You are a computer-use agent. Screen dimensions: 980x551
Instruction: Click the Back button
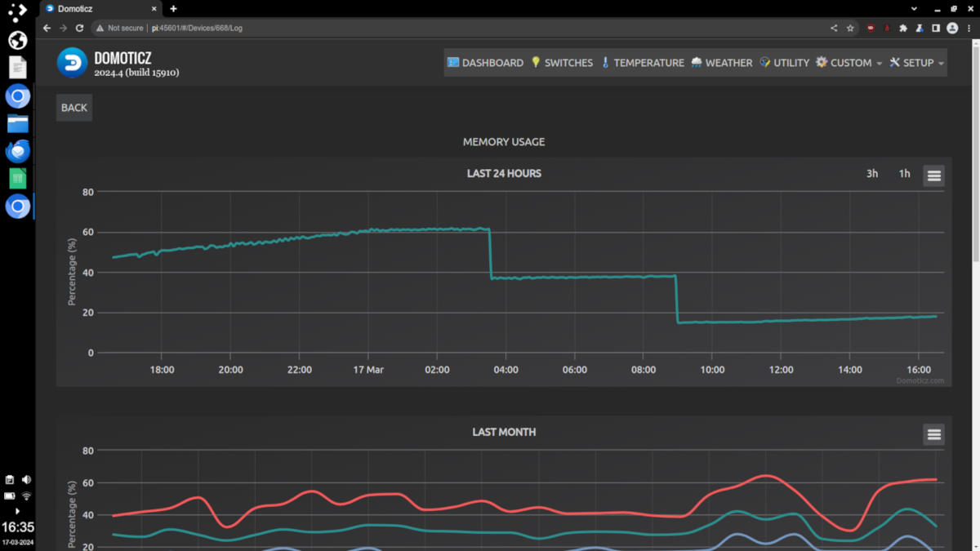click(74, 108)
